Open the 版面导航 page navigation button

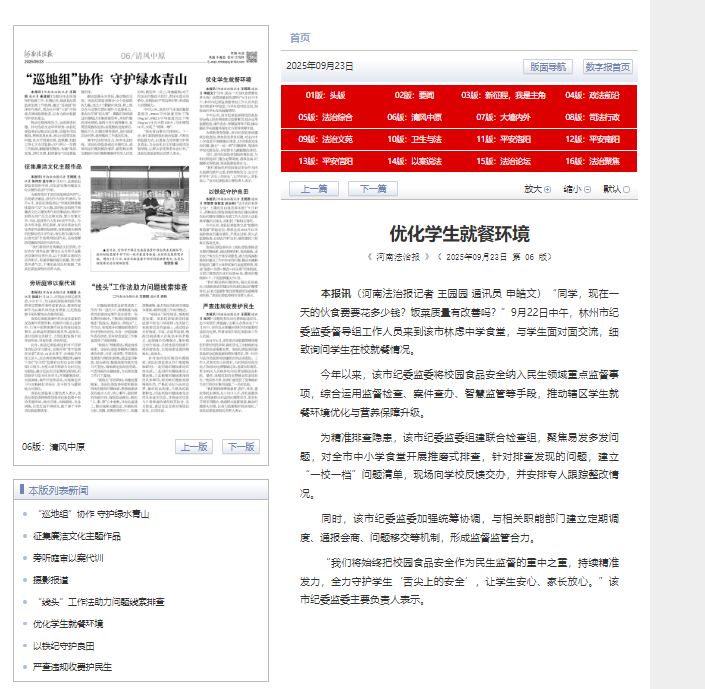click(547, 66)
